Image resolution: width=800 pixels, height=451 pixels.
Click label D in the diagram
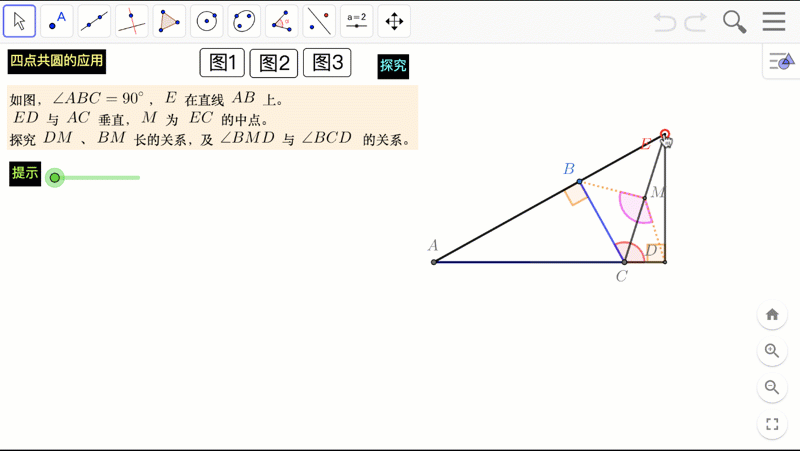click(x=651, y=250)
